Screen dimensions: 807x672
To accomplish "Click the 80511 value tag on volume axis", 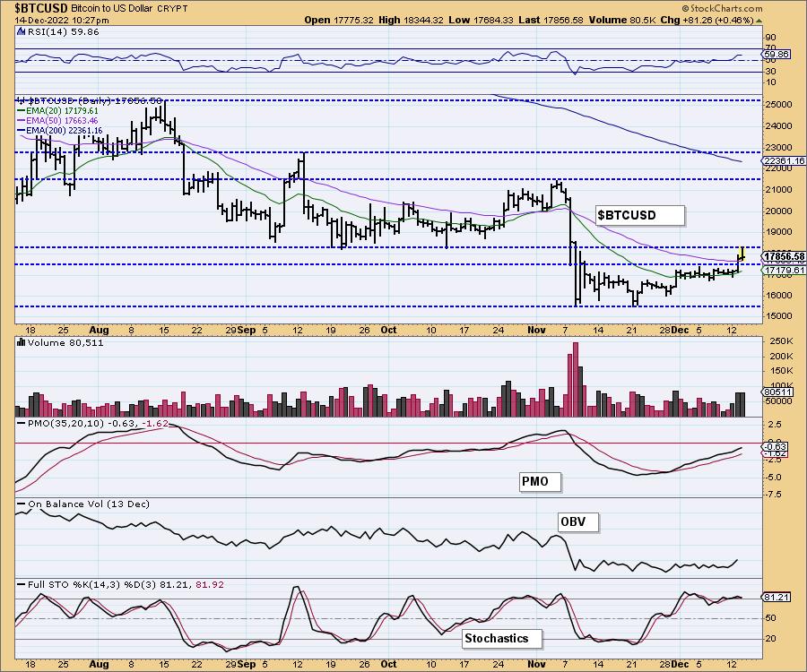I will click(777, 392).
